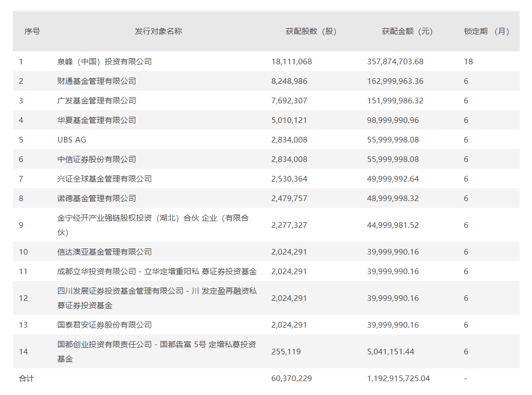The width and height of the screenshot is (532, 395).
Task: Click serial number 12
Action: (23, 298)
